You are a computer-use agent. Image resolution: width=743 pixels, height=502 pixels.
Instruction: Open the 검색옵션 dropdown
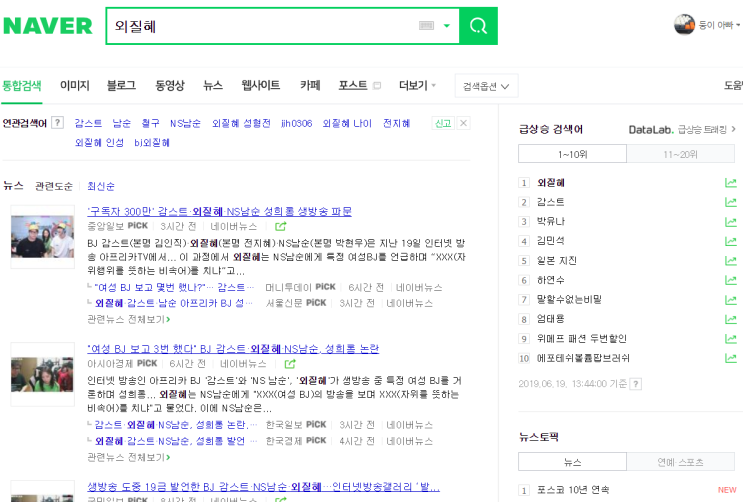pyautogui.click(x=486, y=86)
